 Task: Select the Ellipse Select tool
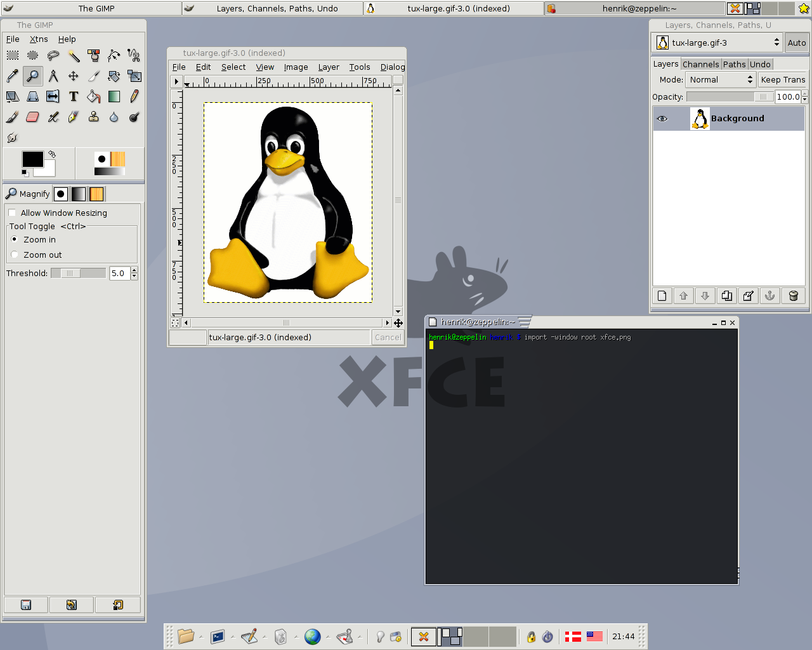point(33,56)
